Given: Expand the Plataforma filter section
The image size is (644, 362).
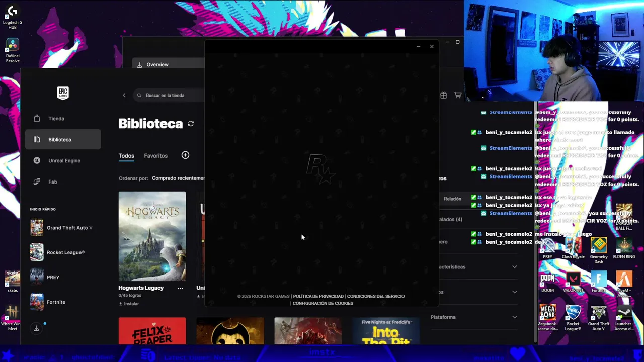Looking at the screenshot, I should (473, 317).
